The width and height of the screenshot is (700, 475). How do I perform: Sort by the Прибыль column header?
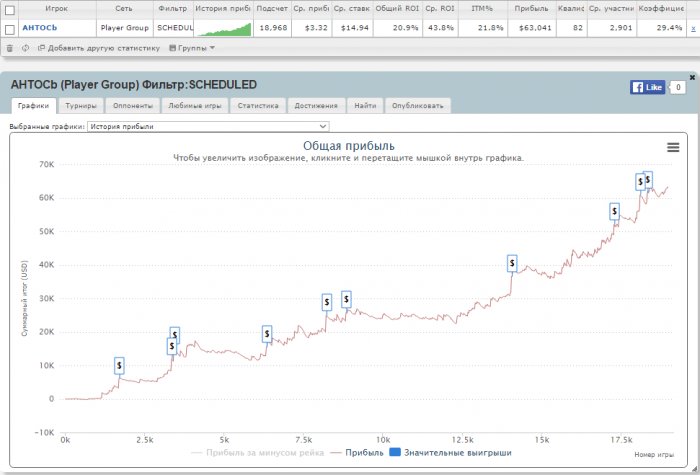pos(531,8)
